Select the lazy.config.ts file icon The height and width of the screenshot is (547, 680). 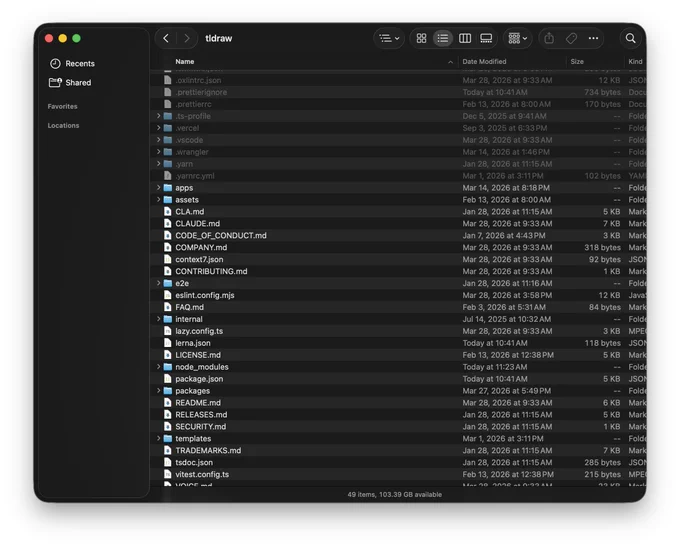(168, 331)
